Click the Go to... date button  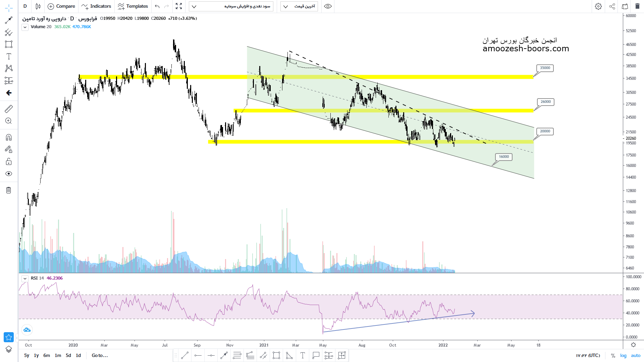(x=100, y=356)
